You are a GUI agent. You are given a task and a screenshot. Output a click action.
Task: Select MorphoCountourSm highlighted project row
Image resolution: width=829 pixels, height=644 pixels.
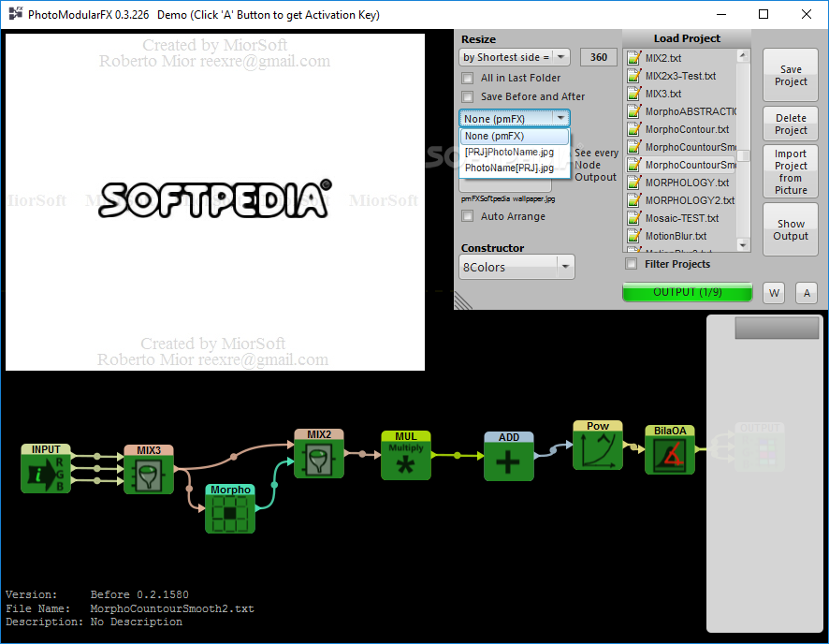681,165
